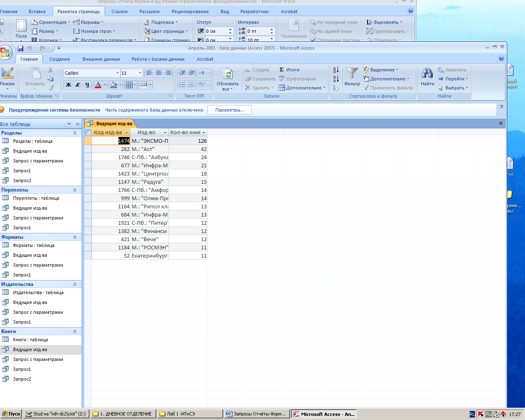Save via quick access toolbar disk icon
The height and width of the screenshot is (420, 525).
point(21,48)
